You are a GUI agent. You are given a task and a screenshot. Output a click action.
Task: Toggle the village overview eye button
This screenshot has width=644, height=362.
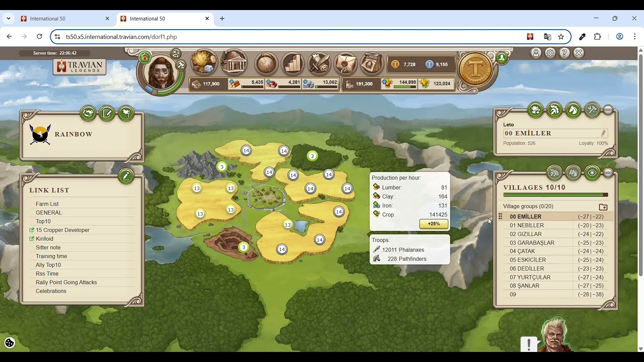(x=592, y=173)
